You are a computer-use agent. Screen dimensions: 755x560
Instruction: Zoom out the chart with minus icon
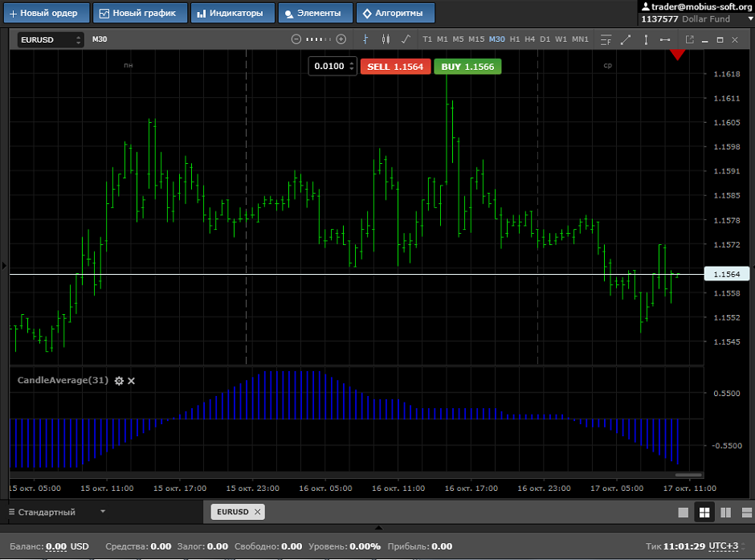pos(296,39)
